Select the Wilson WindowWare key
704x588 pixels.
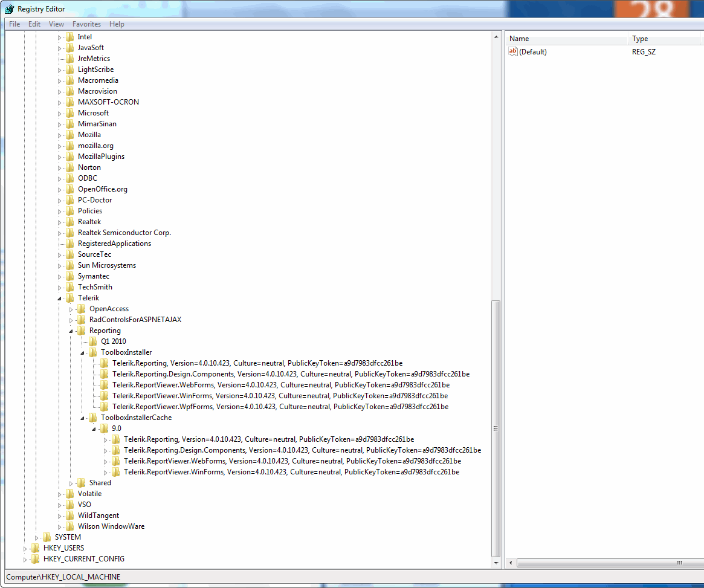pyautogui.click(x=111, y=526)
